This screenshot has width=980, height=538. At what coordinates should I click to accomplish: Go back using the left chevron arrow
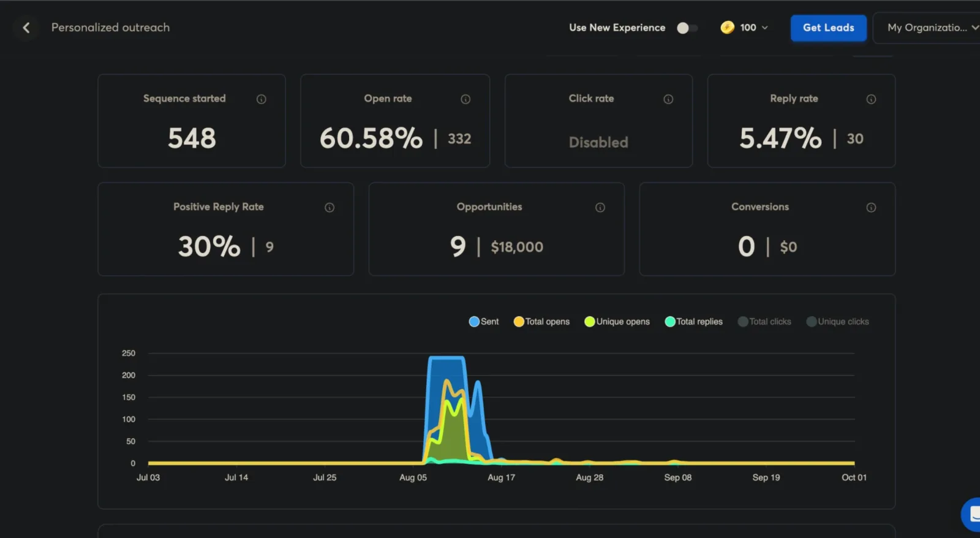point(26,28)
